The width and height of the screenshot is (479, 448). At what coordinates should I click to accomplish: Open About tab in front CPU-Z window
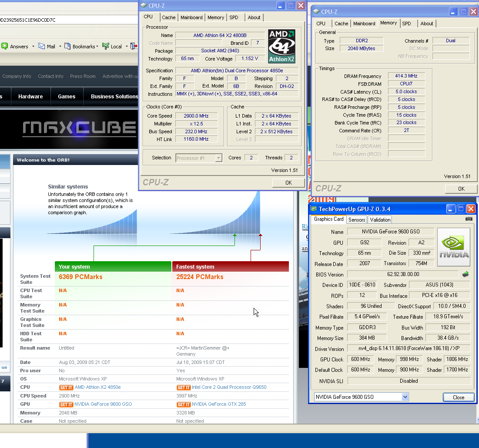pos(254,17)
